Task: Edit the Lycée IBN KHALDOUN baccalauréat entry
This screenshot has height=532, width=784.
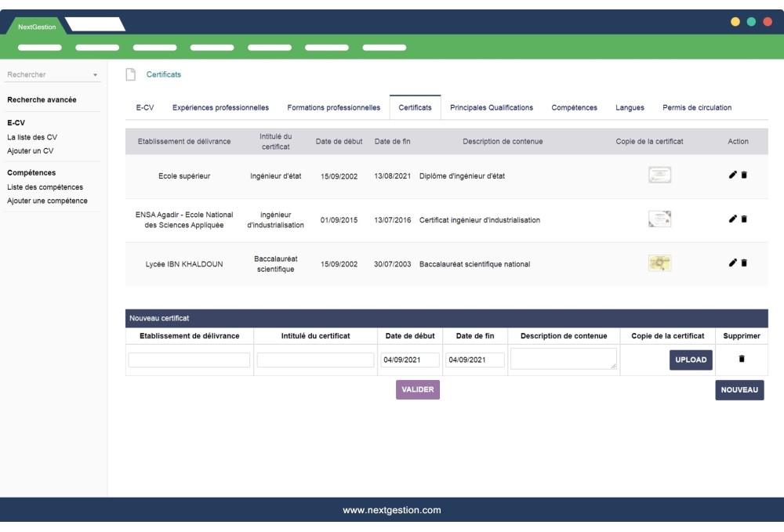Action: [x=732, y=263]
